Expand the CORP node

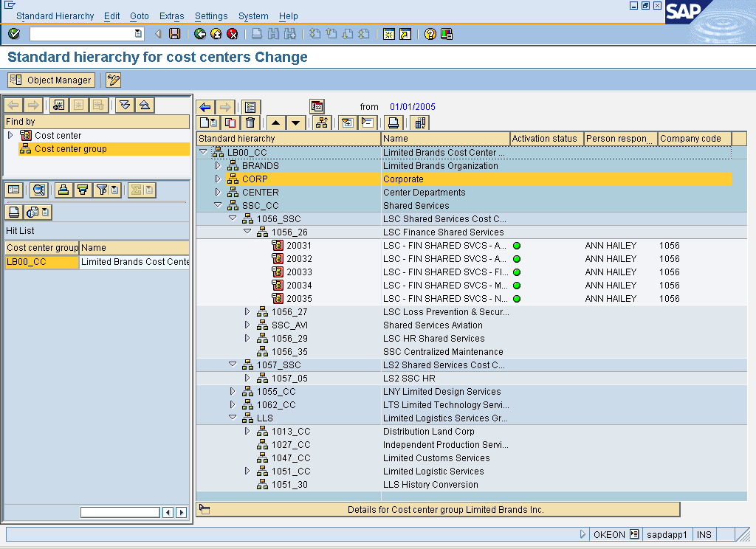(x=218, y=179)
